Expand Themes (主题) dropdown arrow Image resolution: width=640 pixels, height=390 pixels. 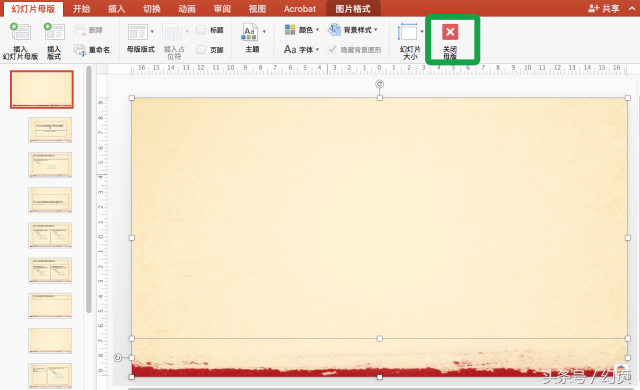264,31
